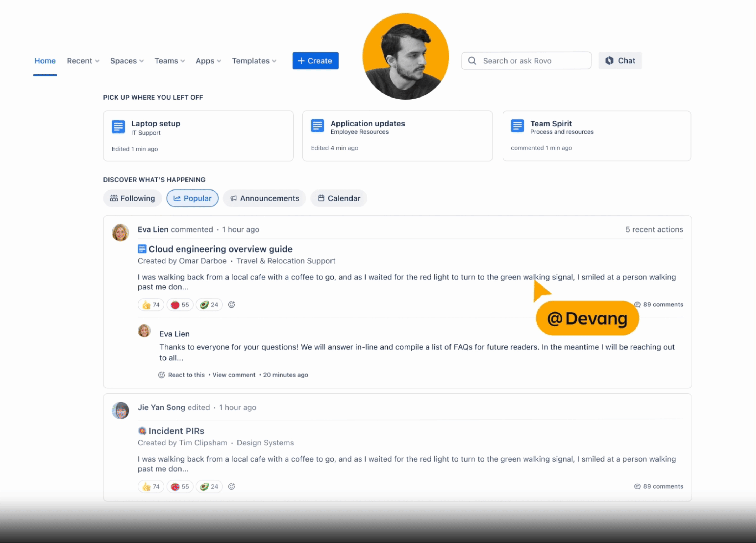Image resolution: width=756 pixels, height=543 pixels.
Task: Open the Rovo Chat panel
Action: (x=620, y=60)
